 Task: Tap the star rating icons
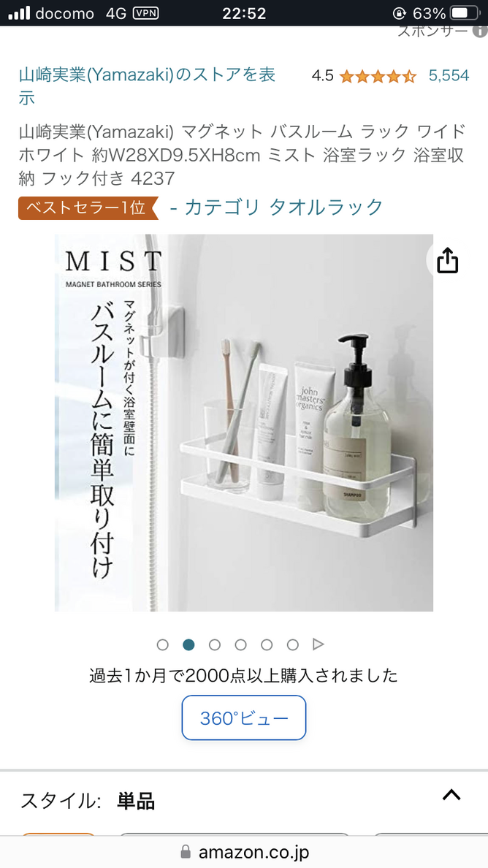pos(378,77)
